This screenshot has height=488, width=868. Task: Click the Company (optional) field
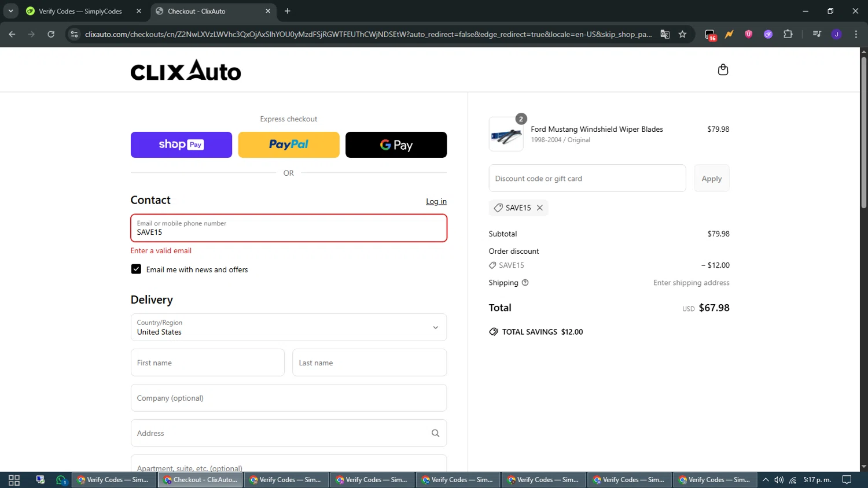click(289, 398)
